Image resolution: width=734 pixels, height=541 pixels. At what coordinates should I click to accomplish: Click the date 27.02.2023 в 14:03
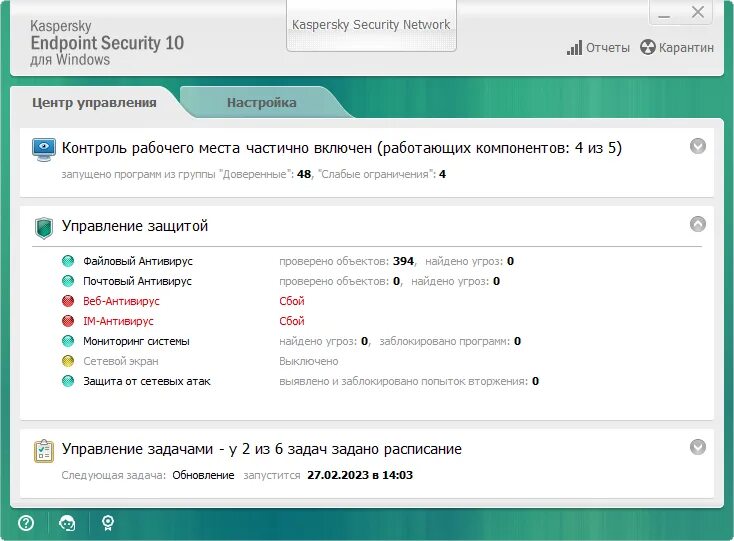[x=360, y=475]
